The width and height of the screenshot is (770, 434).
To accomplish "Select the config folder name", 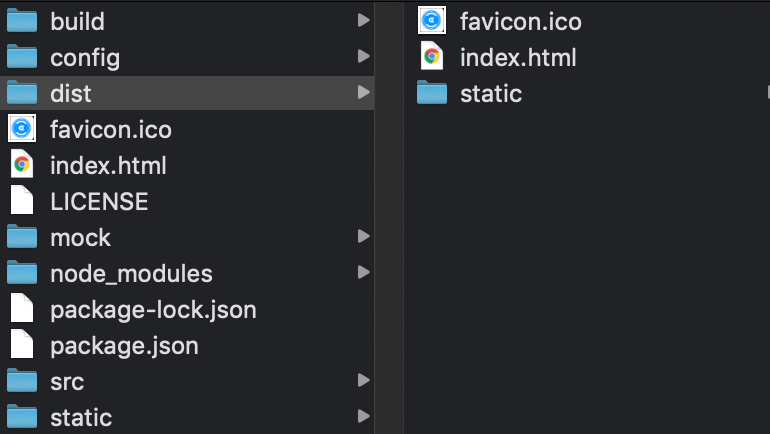I will 85,58.
